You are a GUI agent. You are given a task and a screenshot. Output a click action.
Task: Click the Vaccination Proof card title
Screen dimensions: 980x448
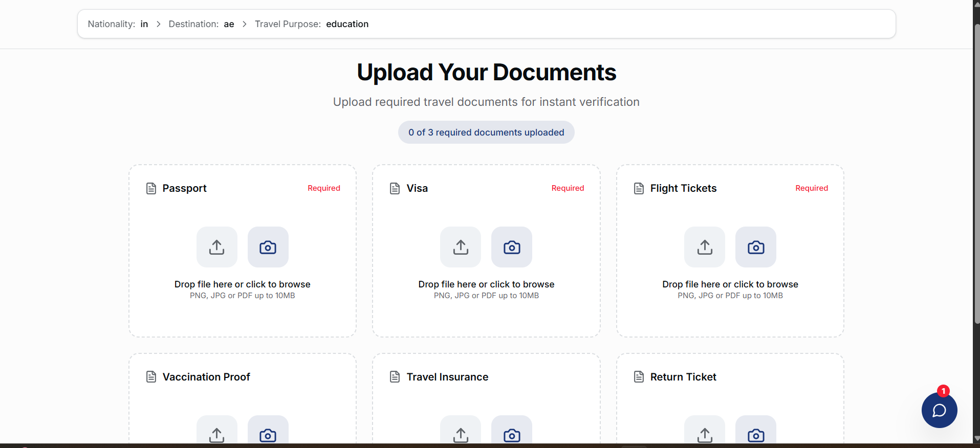coord(206,377)
